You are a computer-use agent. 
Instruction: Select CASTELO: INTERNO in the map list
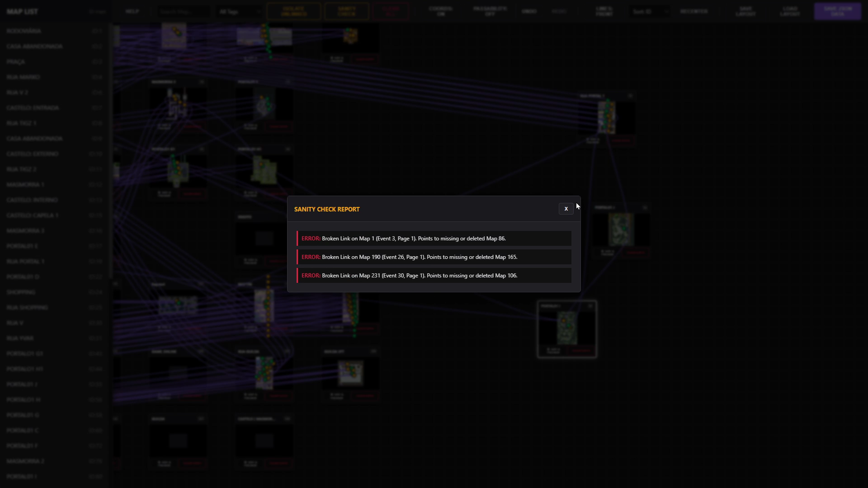click(x=54, y=200)
